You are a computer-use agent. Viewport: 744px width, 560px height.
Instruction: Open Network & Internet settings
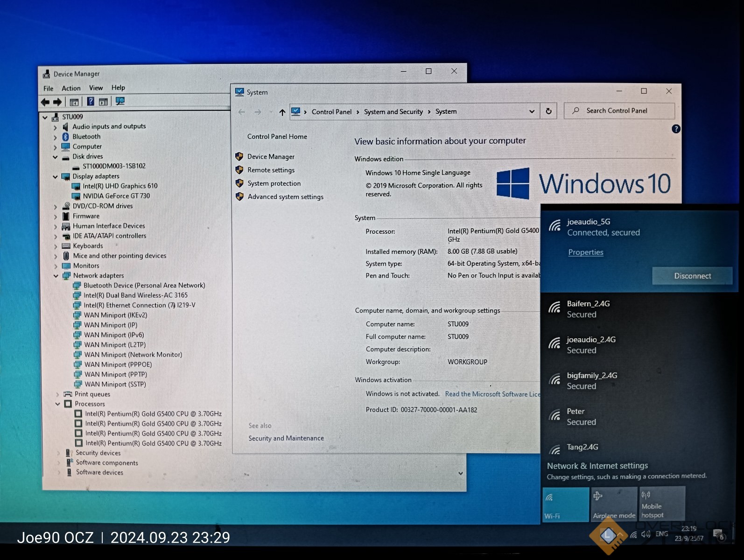point(597,466)
